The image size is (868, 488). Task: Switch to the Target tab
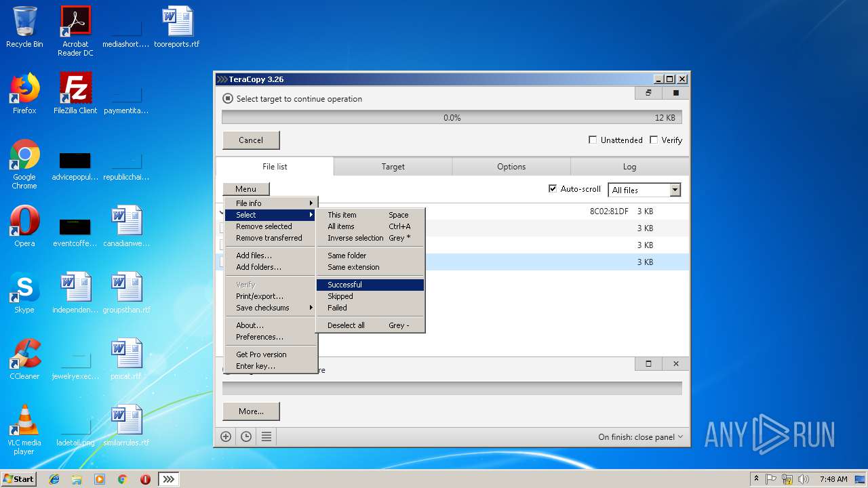pyautogui.click(x=393, y=167)
